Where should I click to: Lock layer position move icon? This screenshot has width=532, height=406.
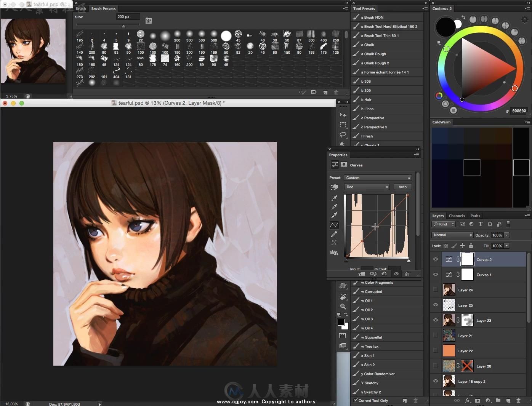[x=462, y=246]
